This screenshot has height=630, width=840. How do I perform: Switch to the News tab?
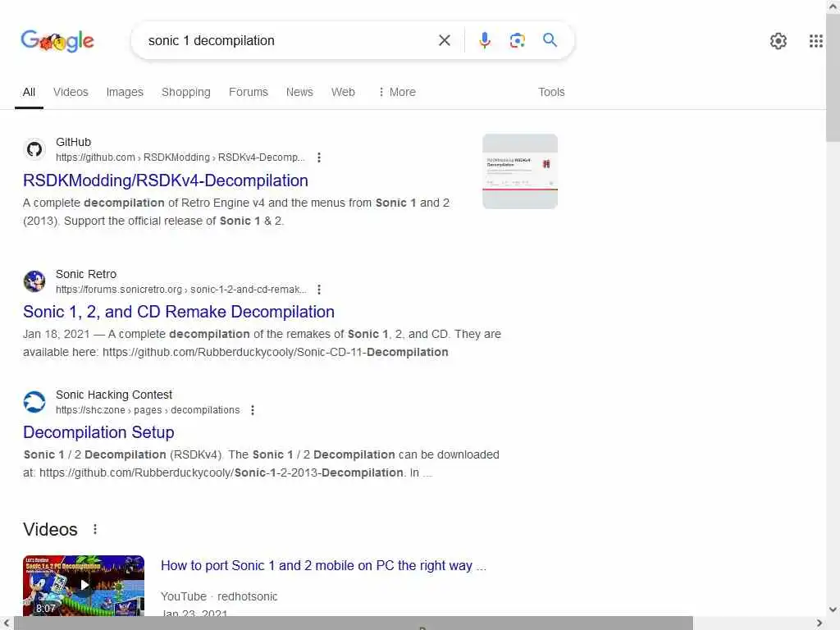coord(299,92)
